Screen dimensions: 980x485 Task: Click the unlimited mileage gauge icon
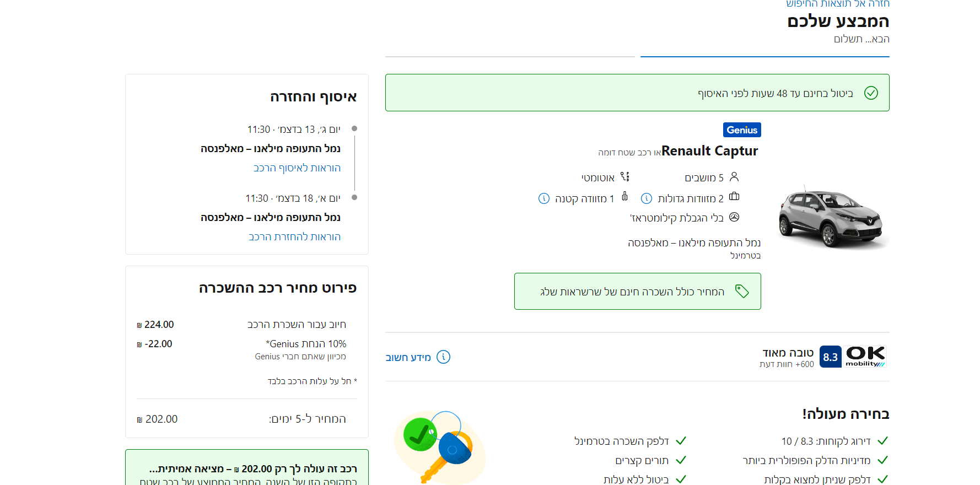click(734, 217)
